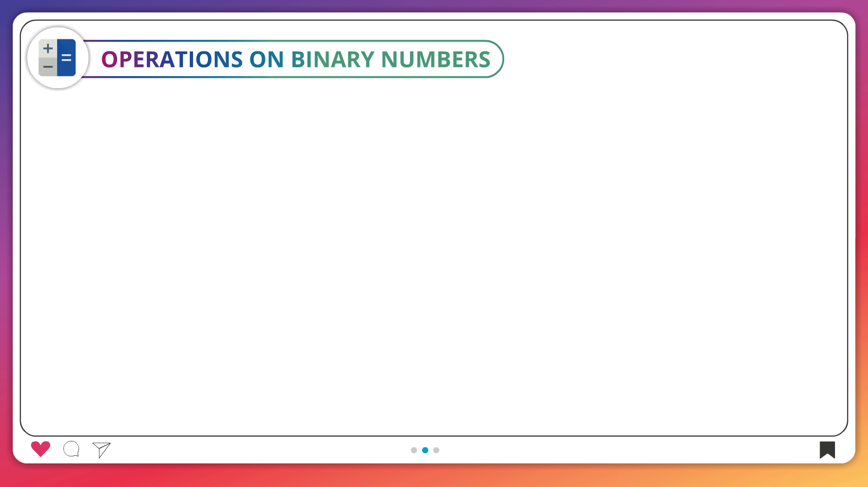Image resolution: width=868 pixels, height=487 pixels.
Task: Save the post with the bookmark icon
Action: (x=827, y=450)
